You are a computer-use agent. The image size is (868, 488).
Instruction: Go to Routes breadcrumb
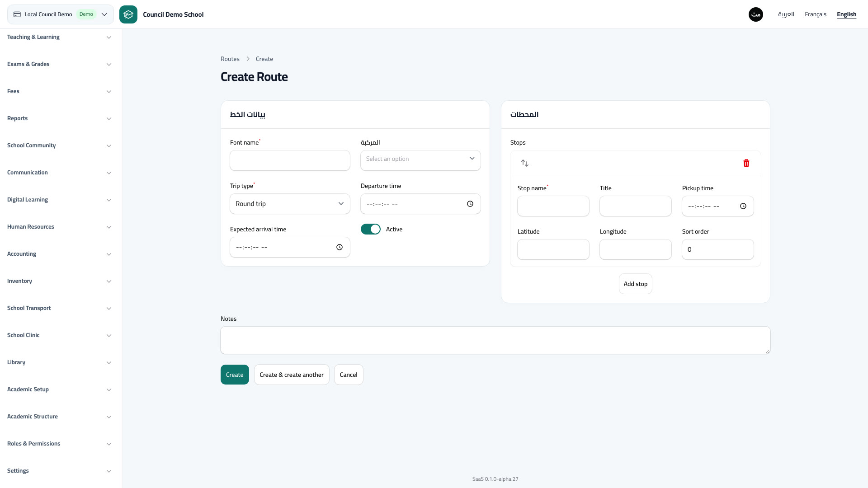pos(230,59)
